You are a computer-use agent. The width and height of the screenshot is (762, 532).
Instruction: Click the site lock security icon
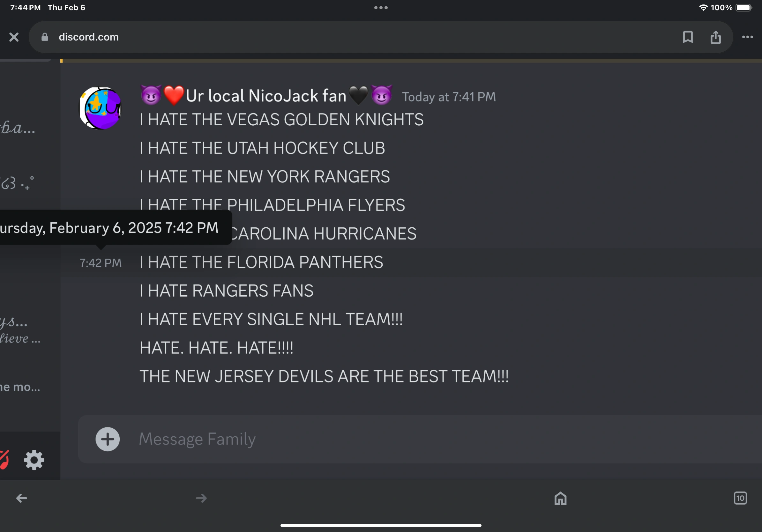pyautogui.click(x=45, y=37)
